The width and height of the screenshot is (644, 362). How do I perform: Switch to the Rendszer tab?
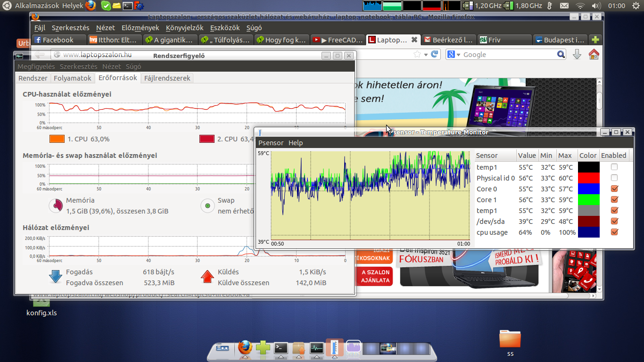(33, 78)
